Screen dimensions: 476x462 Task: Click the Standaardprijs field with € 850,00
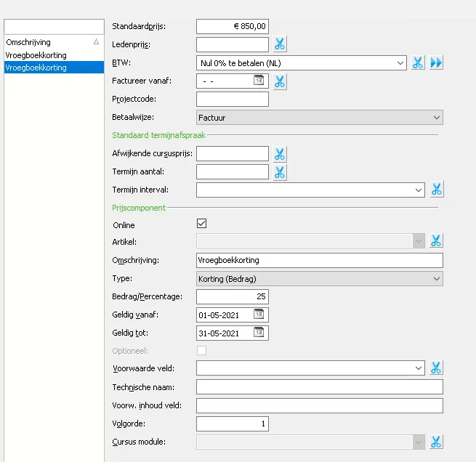233,26
